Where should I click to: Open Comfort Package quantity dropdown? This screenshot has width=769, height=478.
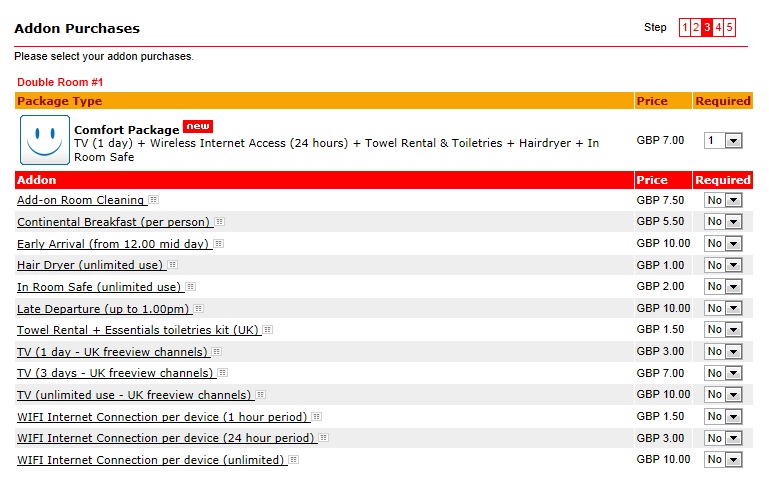(722, 141)
